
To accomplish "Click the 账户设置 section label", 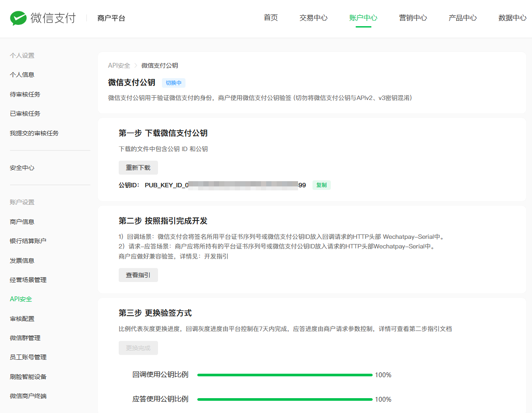I will point(22,202).
